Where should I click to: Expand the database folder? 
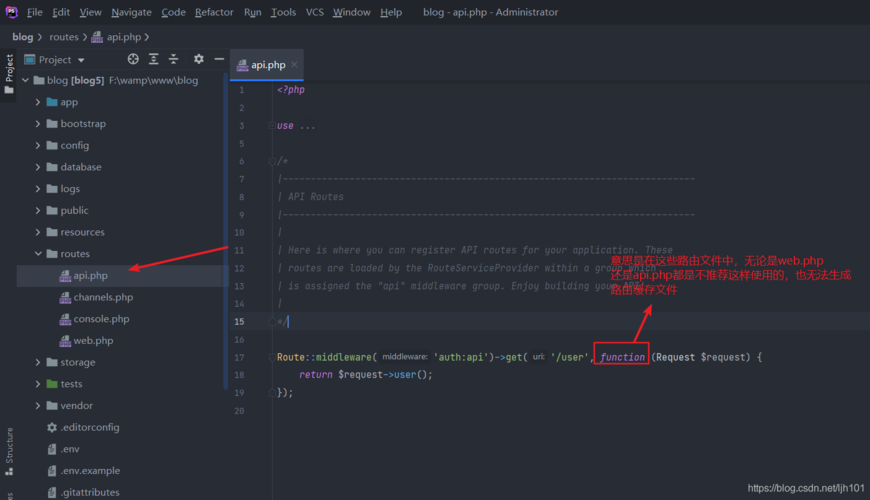pos(38,167)
